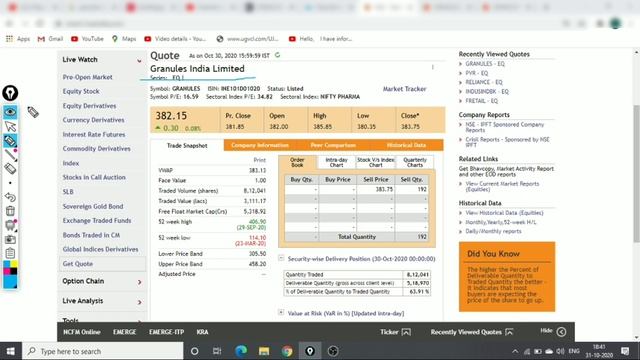Viewport: 640px width, 360px height.
Task: Open Pre-Open Market link
Action: (87, 77)
